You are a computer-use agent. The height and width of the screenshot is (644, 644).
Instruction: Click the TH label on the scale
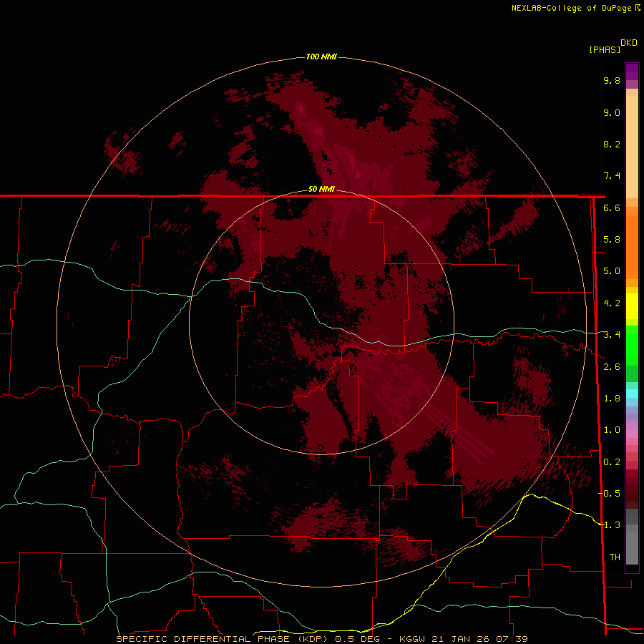(x=615, y=557)
